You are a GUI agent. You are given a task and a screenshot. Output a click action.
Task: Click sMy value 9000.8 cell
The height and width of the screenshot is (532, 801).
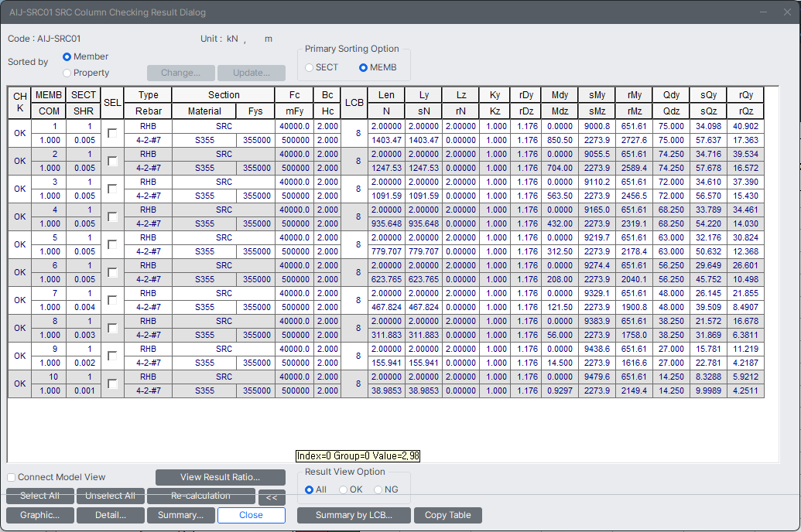(597, 126)
